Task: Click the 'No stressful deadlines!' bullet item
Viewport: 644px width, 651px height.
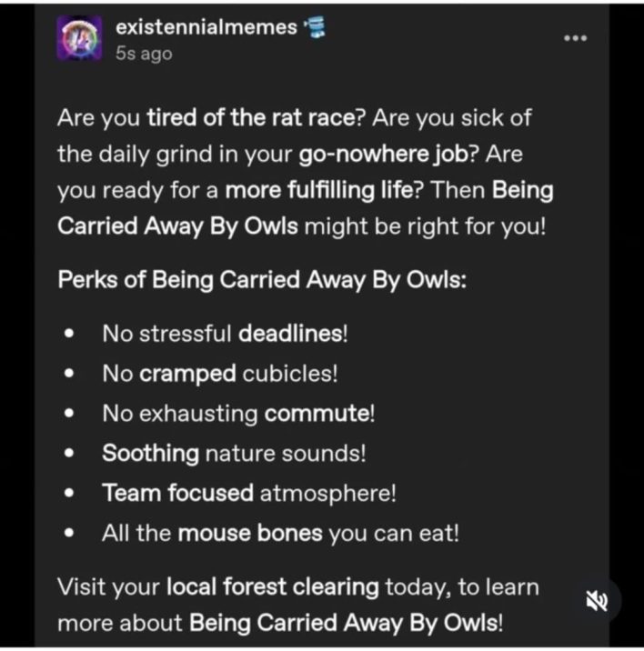Action: pyautogui.click(x=225, y=333)
